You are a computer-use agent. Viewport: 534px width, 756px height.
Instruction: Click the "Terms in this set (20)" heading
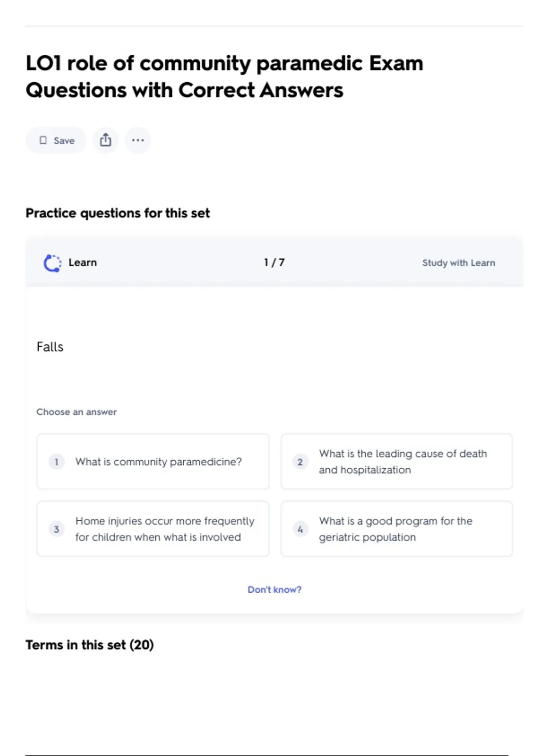(89, 645)
